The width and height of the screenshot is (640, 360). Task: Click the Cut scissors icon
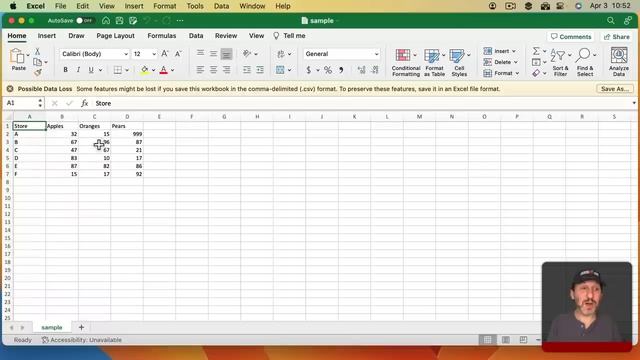coord(38,51)
